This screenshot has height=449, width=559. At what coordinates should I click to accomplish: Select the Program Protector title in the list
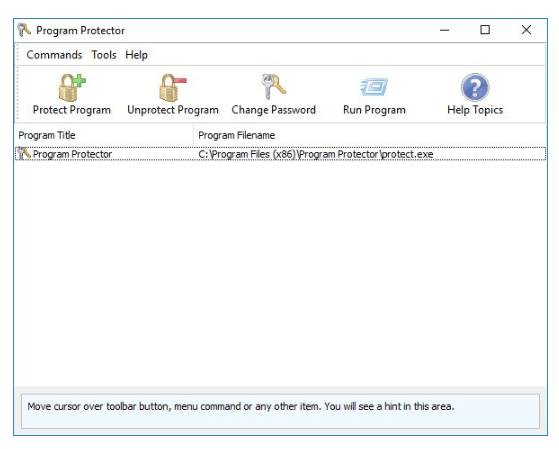(72, 154)
